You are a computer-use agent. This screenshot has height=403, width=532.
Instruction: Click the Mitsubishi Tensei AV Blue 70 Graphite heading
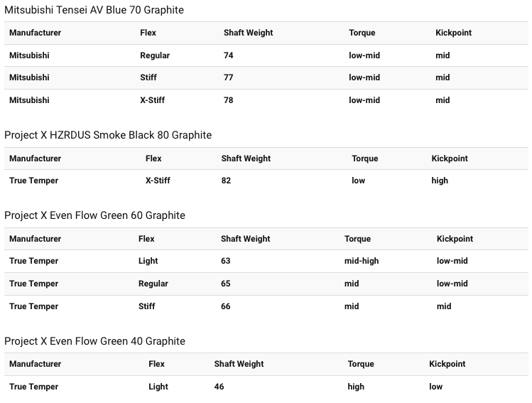tap(94, 10)
